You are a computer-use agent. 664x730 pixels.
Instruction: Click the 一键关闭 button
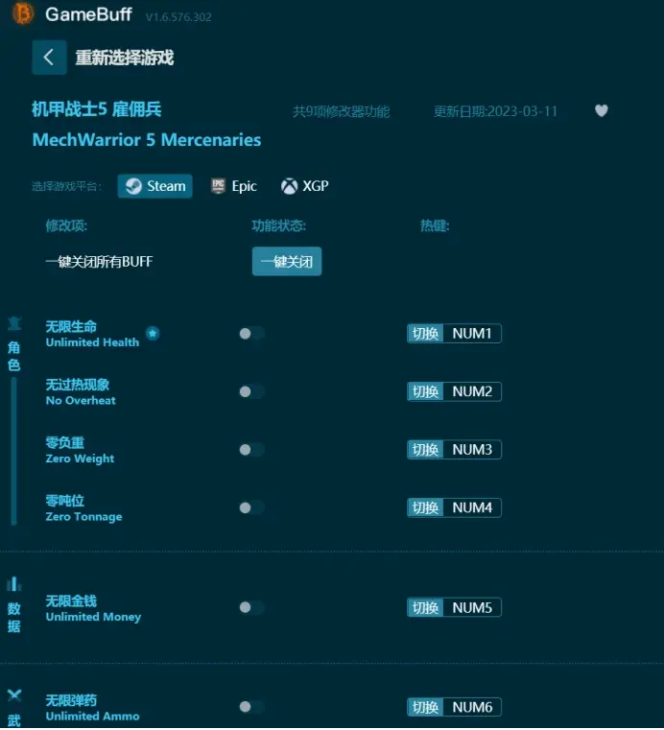pyautogui.click(x=287, y=262)
